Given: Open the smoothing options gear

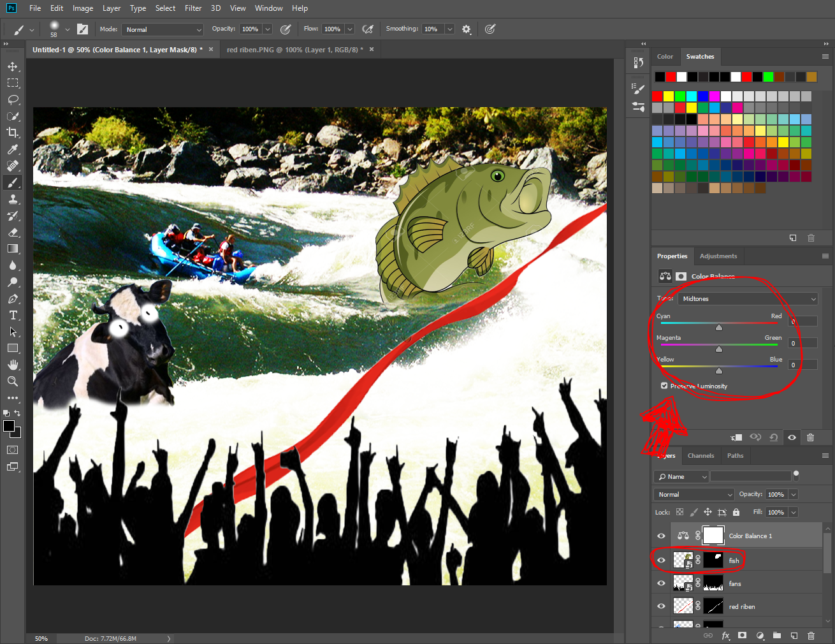Looking at the screenshot, I should [x=467, y=29].
